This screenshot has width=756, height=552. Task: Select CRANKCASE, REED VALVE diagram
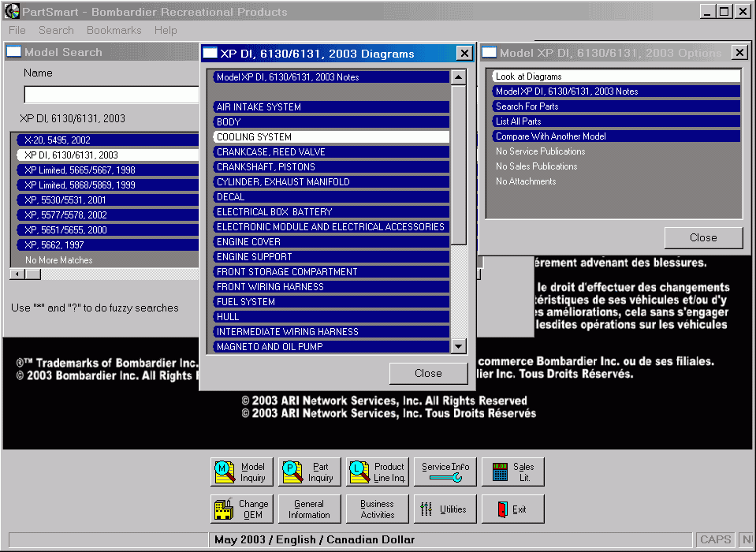pyautogui.click(x=331, y=152)
